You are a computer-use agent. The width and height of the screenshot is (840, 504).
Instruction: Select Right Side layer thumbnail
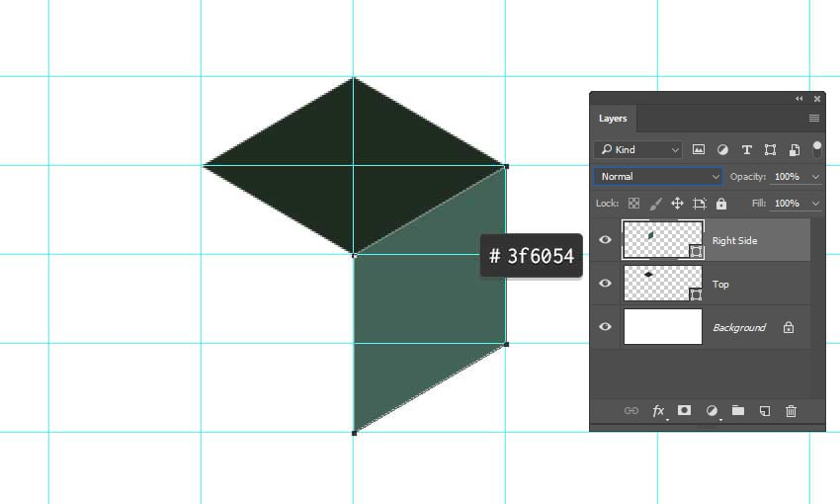(663, 239)
